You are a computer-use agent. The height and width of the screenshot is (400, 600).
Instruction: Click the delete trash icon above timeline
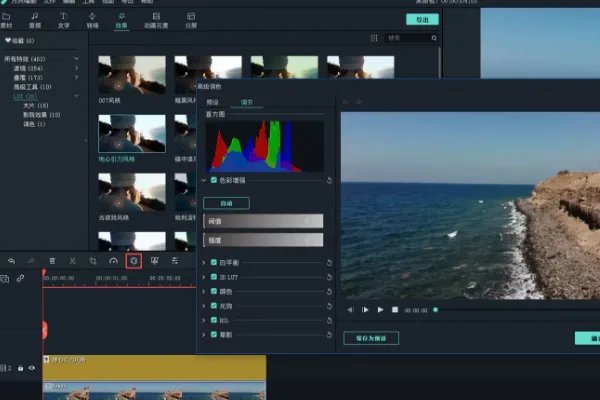point(52,260)
